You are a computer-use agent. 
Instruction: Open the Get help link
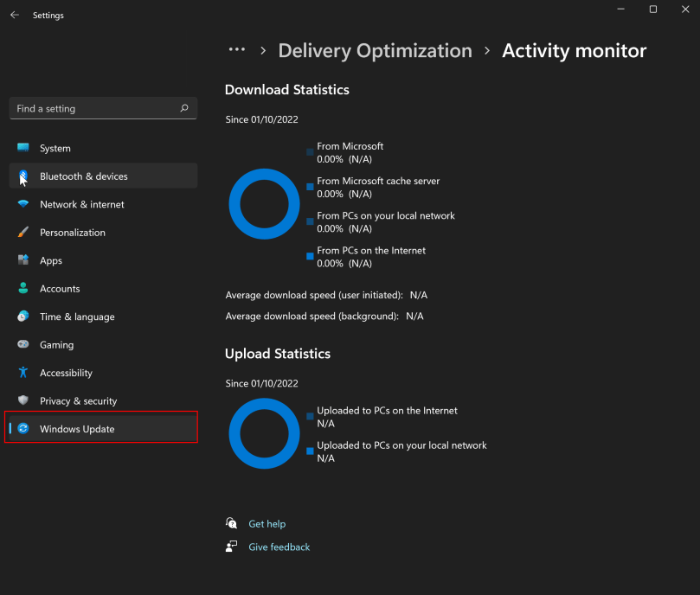click(267, 524)
